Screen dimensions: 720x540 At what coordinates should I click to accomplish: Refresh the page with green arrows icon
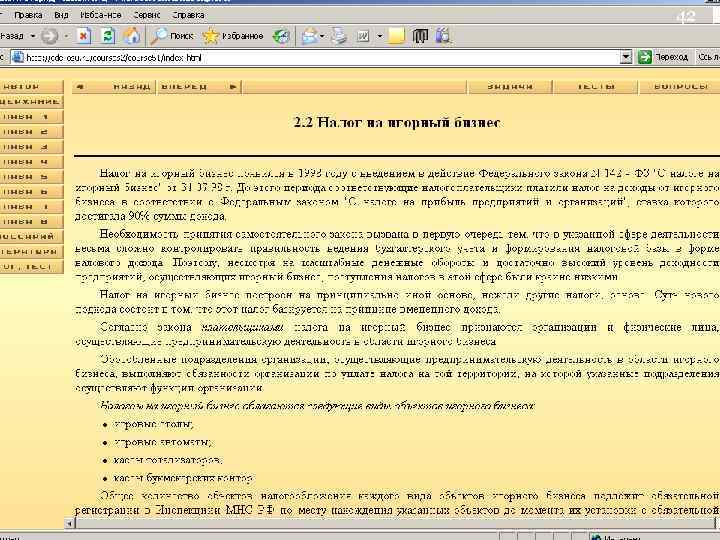point(108,36)
